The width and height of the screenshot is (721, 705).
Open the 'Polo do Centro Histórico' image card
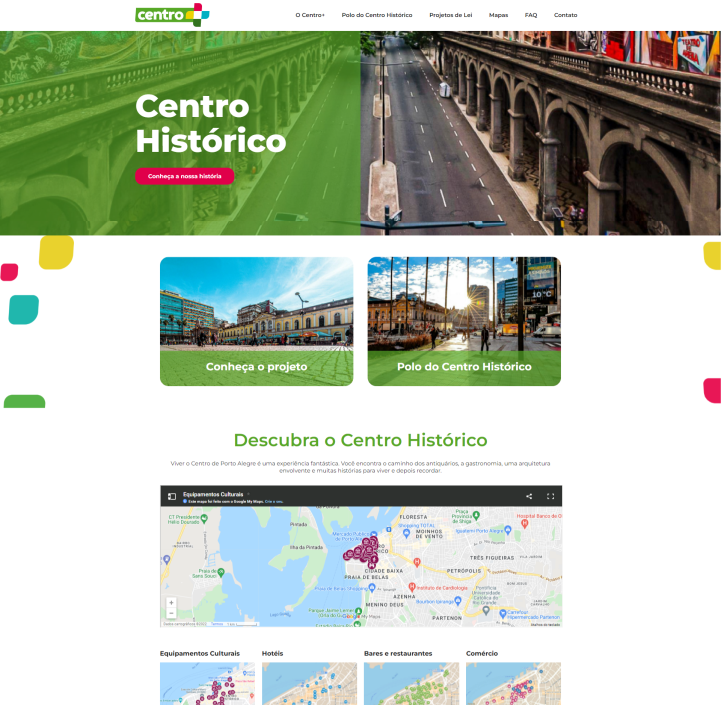464,321
